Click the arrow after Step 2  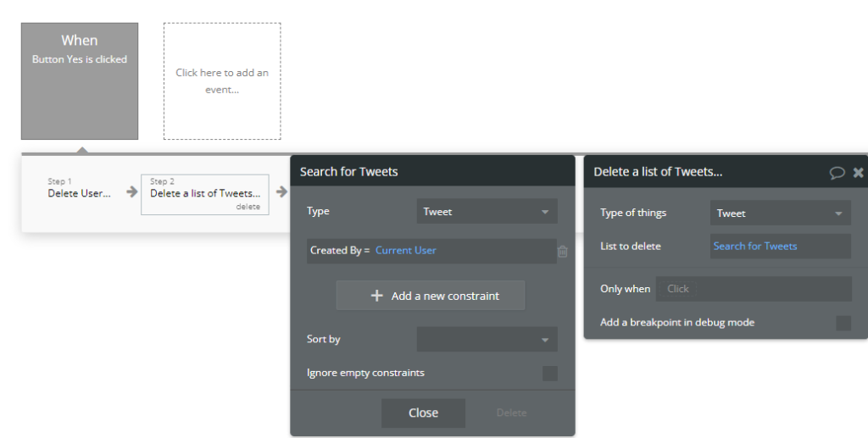click(x=281, y=192)
